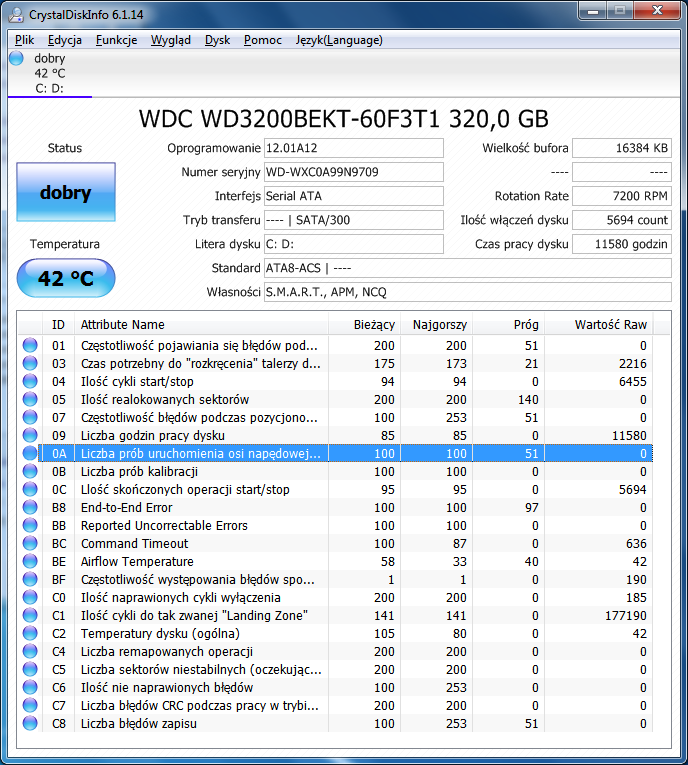Click status orb for attribute C1
This screenshot has height=765, width=688.
pyautogui.click(x=30, y=615)
